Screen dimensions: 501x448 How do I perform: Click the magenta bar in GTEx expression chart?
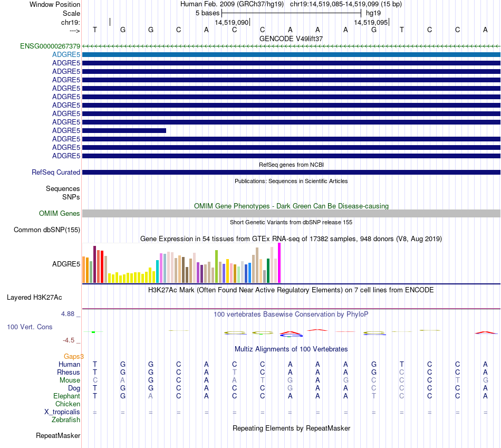coord(280,263)
